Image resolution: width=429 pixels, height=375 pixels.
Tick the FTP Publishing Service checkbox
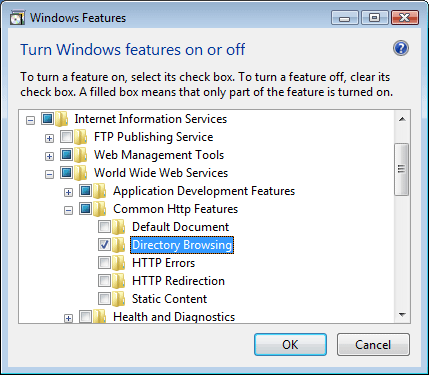[x=66, y=137]
